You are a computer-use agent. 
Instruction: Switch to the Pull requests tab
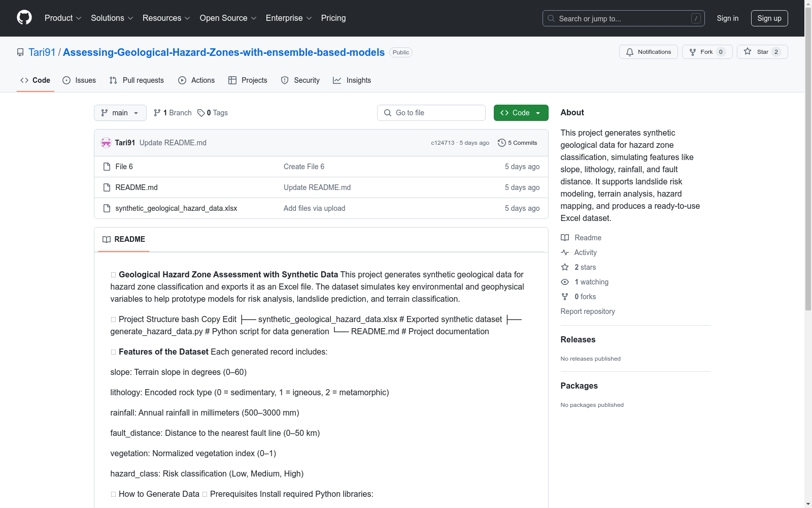(137, 80)
